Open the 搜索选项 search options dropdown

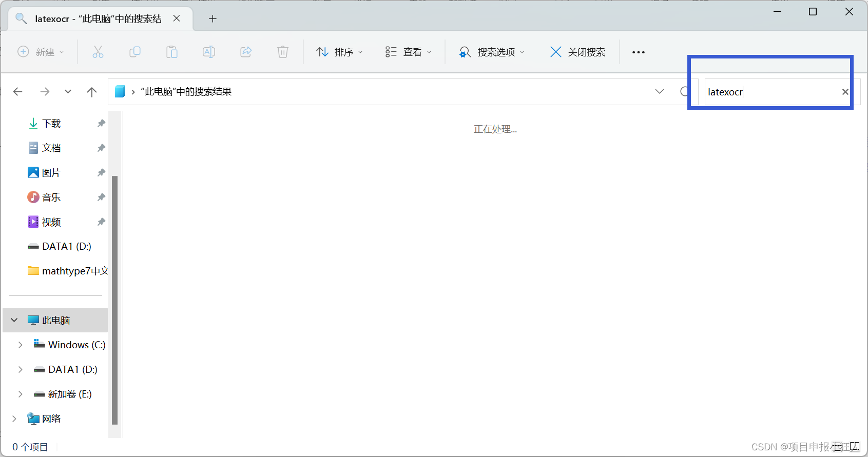pos(492,52)
